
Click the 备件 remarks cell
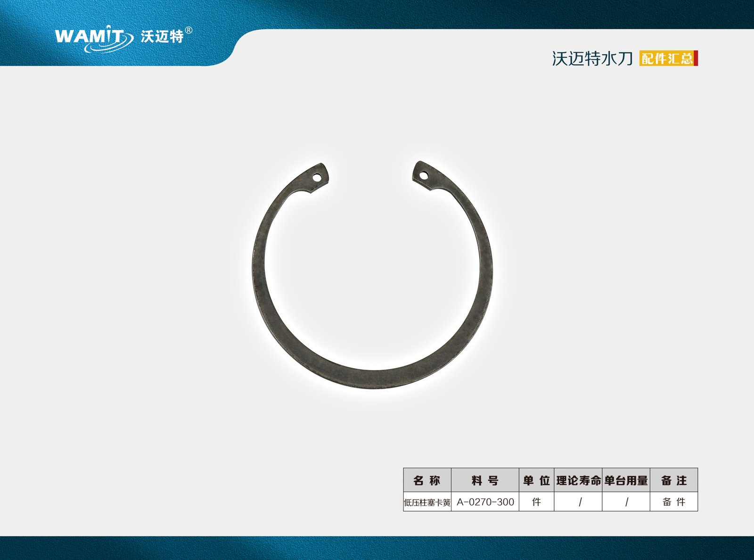674,502
